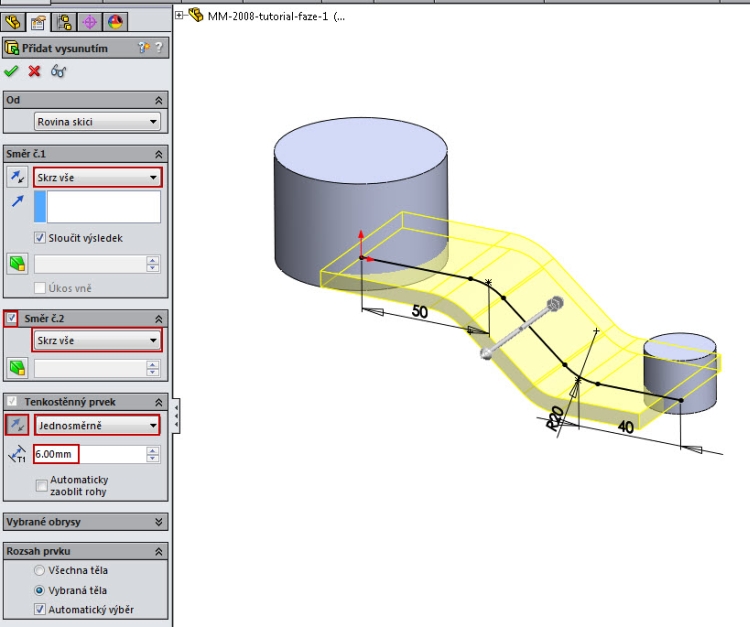
Task: Open the Rovina skici dropdown
Action: (x=97, y=121)
